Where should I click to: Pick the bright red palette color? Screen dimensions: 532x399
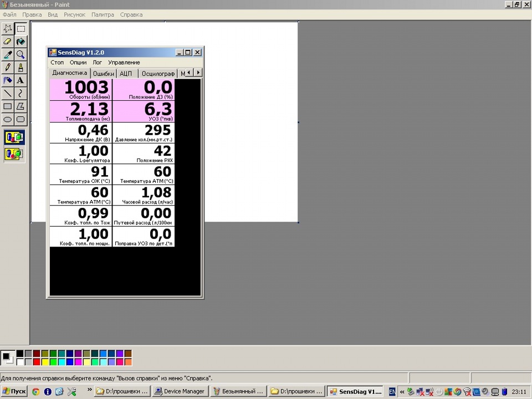coord(37,362)
